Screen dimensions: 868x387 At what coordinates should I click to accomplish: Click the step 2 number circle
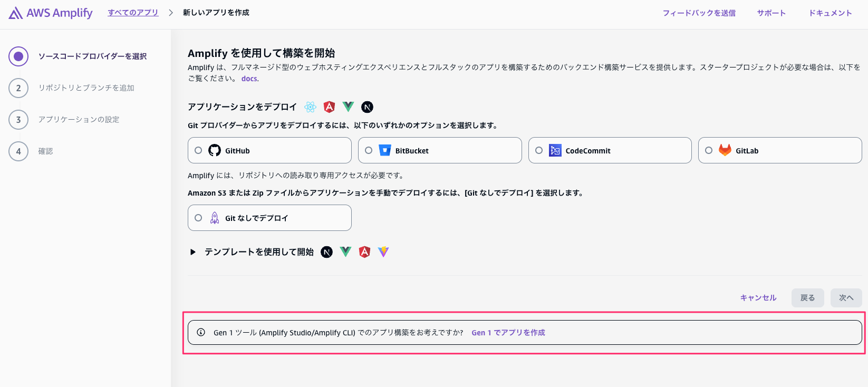18,88
